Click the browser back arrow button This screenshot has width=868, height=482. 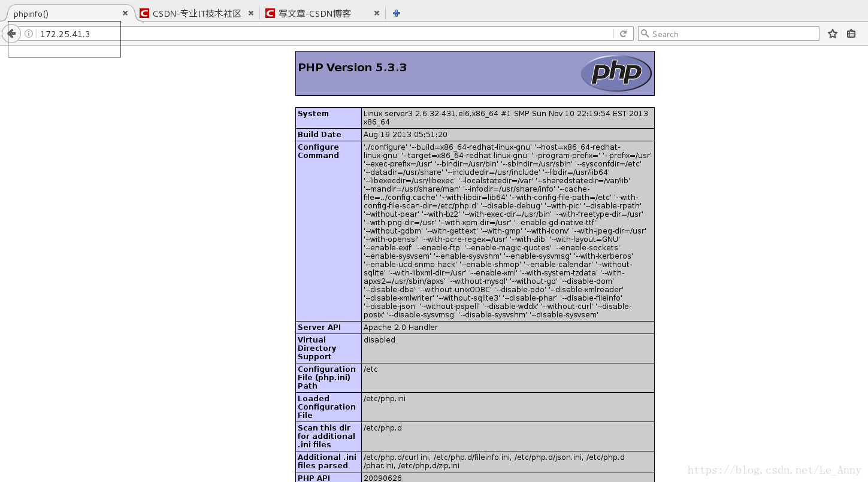pos(11,34)
